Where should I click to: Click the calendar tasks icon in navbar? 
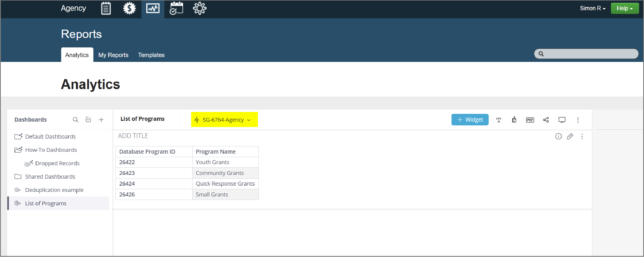pyautogui.click(x=176, y=9)
